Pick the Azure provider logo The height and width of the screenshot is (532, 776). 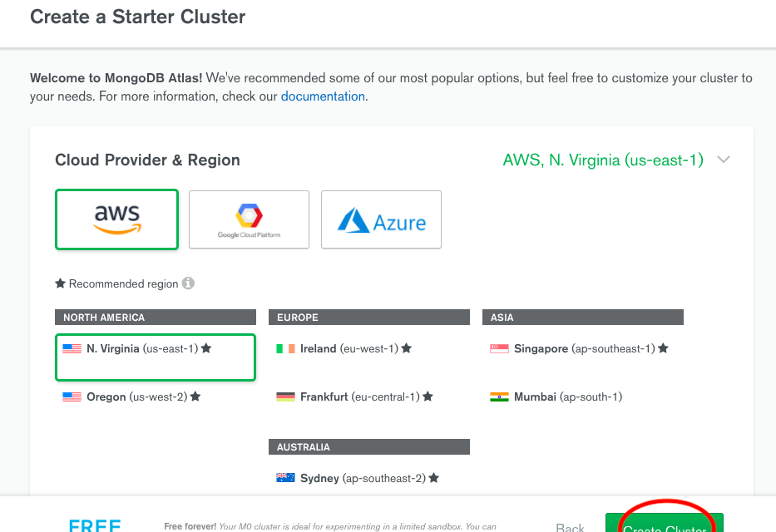pyautogui.click(x=381, y=220)
